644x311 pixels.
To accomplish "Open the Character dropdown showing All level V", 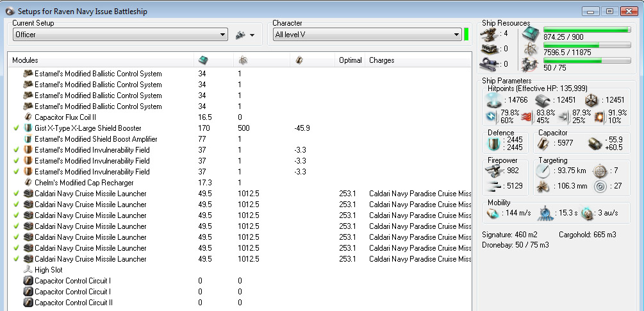I will tap(367, 35).
